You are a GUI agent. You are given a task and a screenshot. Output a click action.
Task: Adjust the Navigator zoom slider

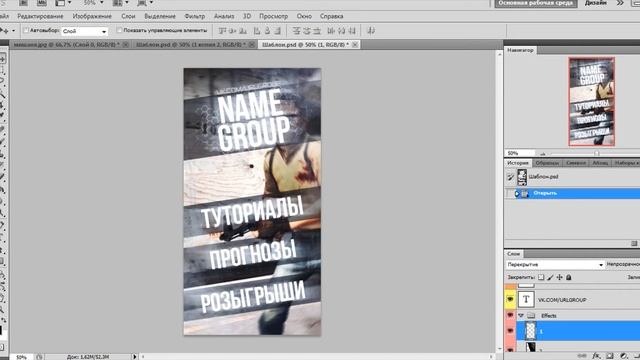click(596, 154)
